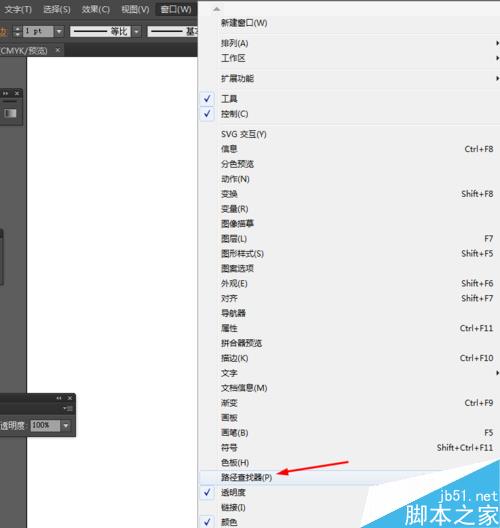500x528 pixels.
Task: Toggle the checked 控制(C) panel
Action: [350, 114]
